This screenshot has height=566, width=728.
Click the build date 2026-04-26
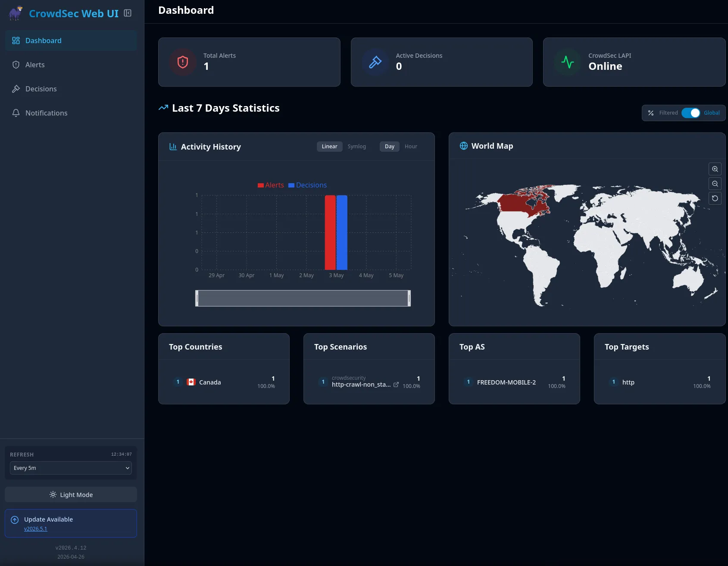[x=71, y=557]
